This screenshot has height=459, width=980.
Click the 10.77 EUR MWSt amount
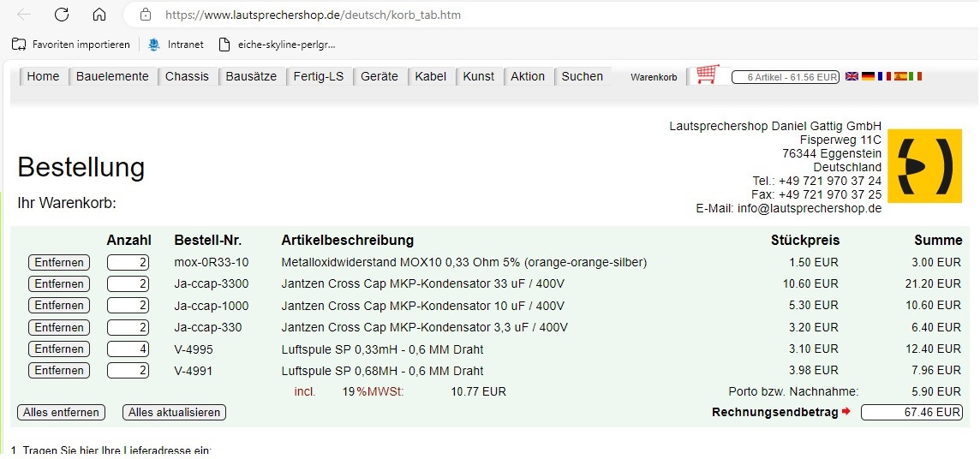coord(478,392)
